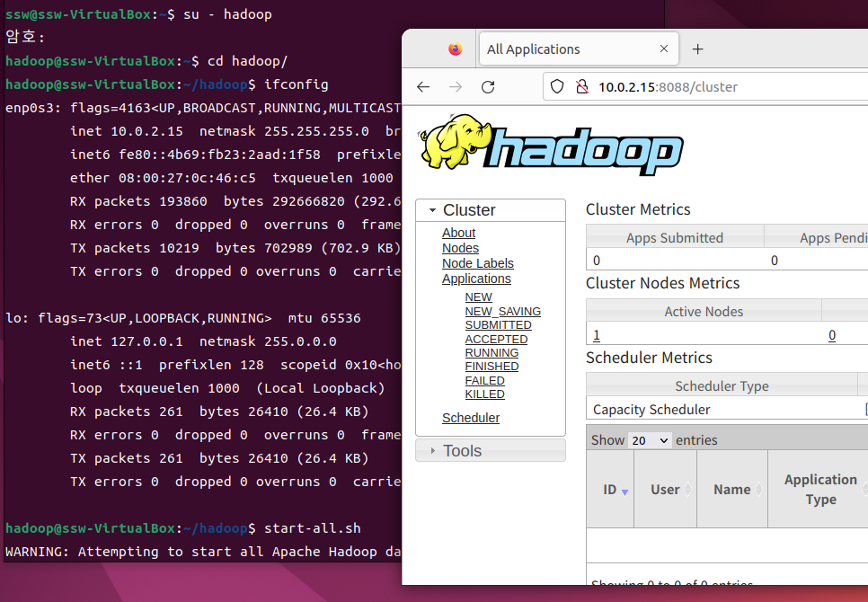Click the WARNING line in terminal
The height and width of the screenshot is (602, 868).
(202, 553)
